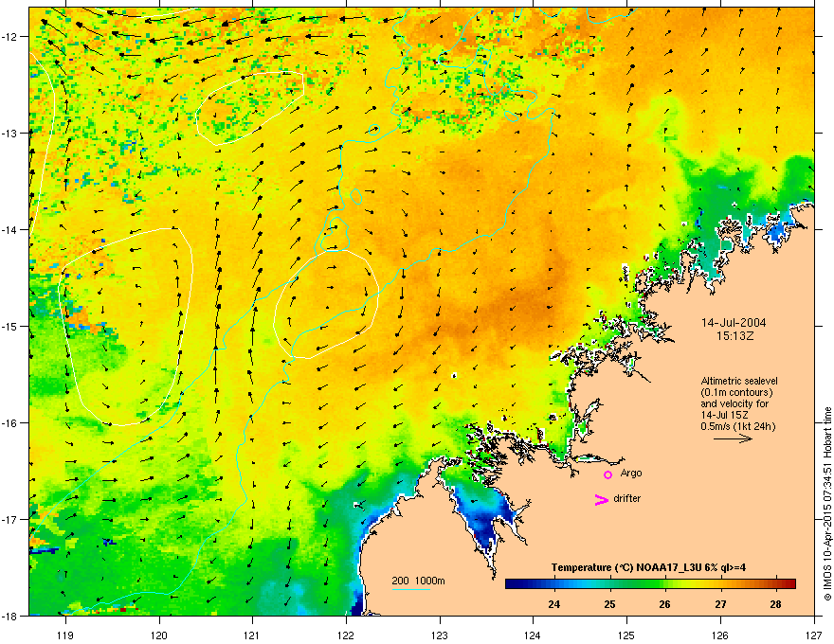Click the Temperature NOAA17_L3U title text
The height and width of the screenshot is (644, 834).
point(648,567)
